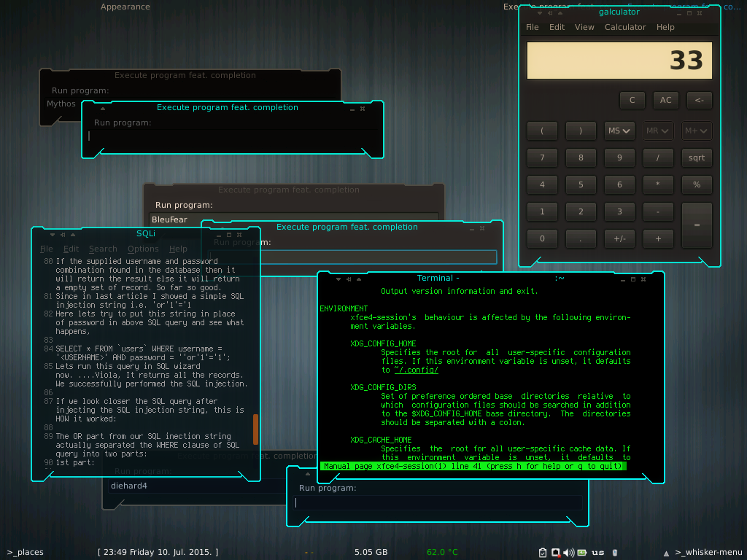Open the File menu in SQLi editor

[46, 249]
